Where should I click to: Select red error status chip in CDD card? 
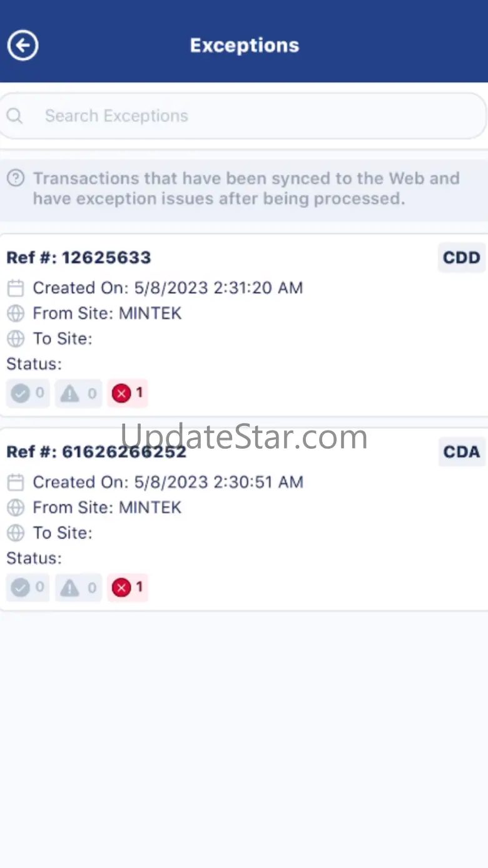[x=128, y=393]
